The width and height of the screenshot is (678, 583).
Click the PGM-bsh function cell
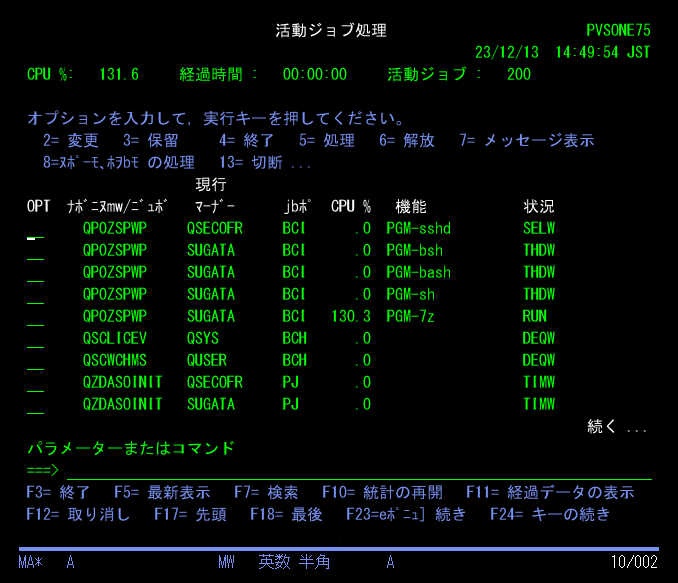[x=415, y=250]
